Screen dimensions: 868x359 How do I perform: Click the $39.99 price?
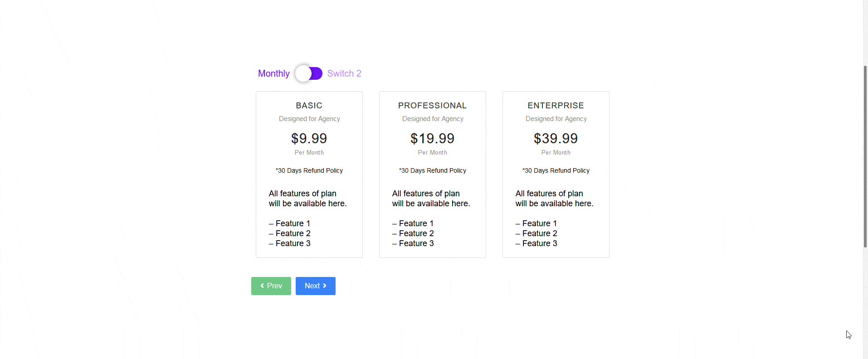pos(556,138)
